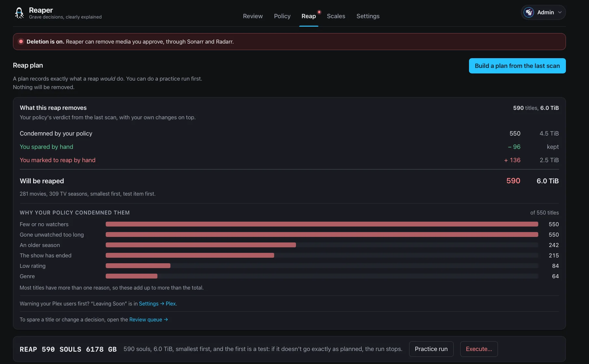This screenshot has height=364, width=589.
Task: Click the '4.5 TiB' condemned size
Action: click(x=549, y=134)
